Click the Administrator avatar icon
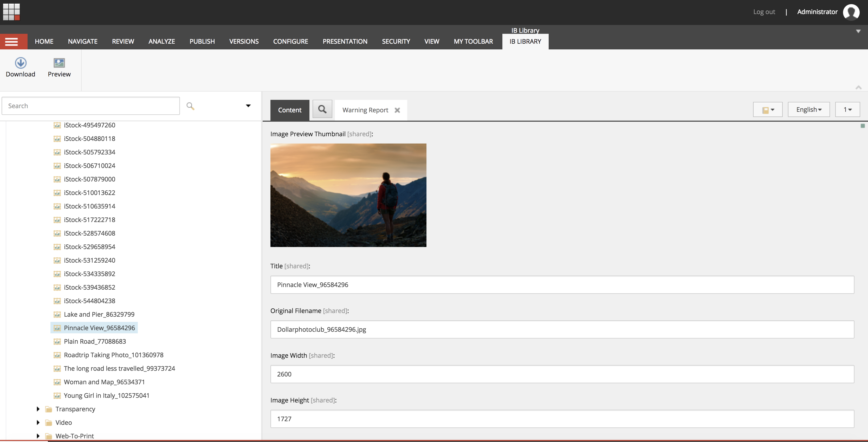This screenshot has width=868, height=442. pos(851,12)
